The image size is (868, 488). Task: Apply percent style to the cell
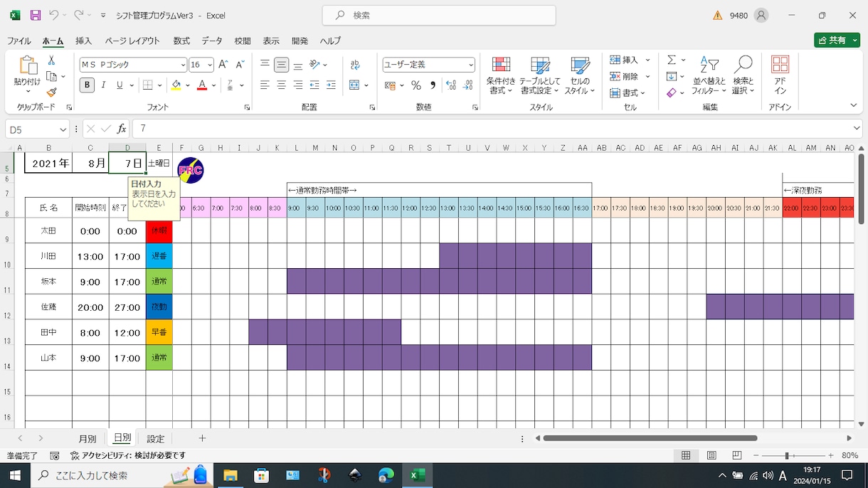[x=416, y=85]
